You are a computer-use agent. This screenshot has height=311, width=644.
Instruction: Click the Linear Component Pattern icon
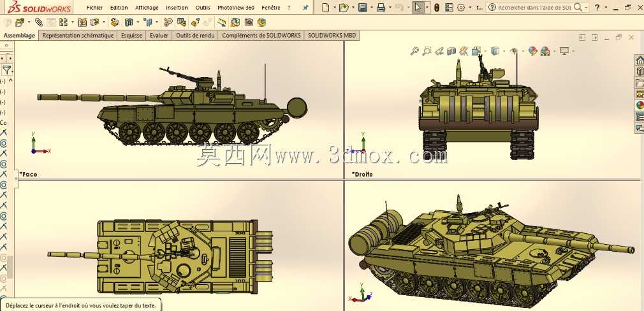(x=63, y=22)
